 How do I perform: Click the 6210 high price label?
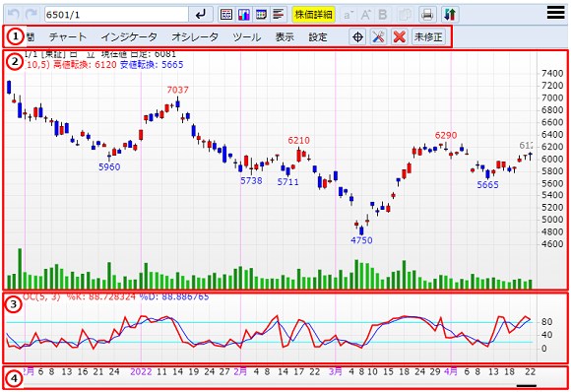pos(298,140)
